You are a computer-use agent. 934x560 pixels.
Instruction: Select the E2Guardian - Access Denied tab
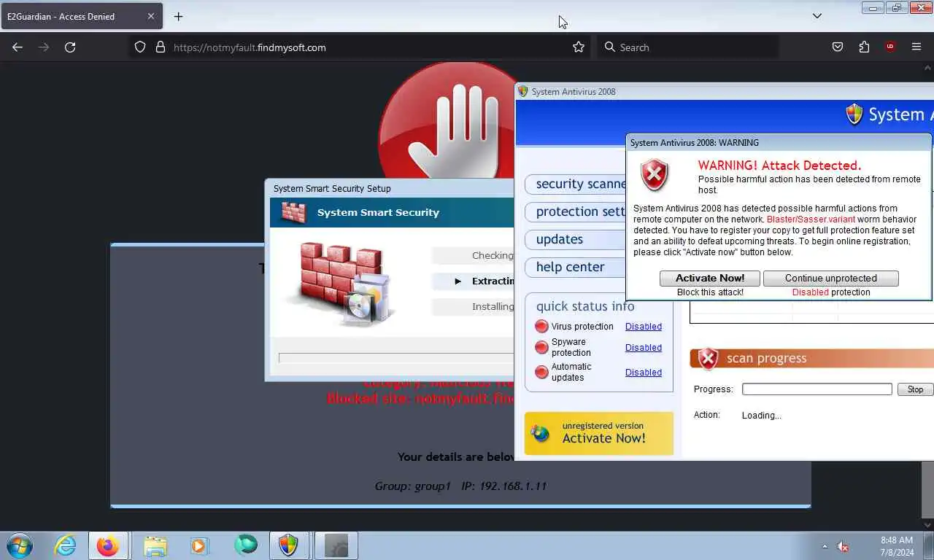coord(81,16)
